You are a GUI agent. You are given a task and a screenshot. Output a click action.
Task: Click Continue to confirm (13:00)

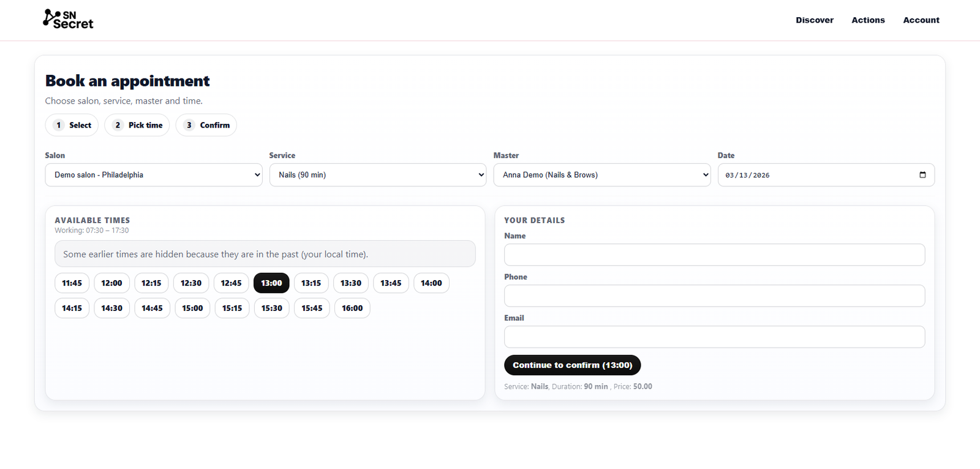(x=572, y=365)
